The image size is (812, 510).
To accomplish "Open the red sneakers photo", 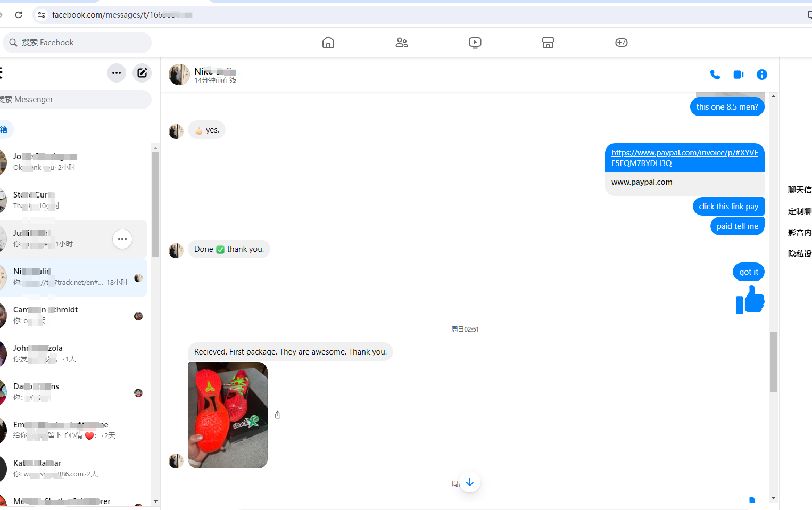I will coord(228,415).
